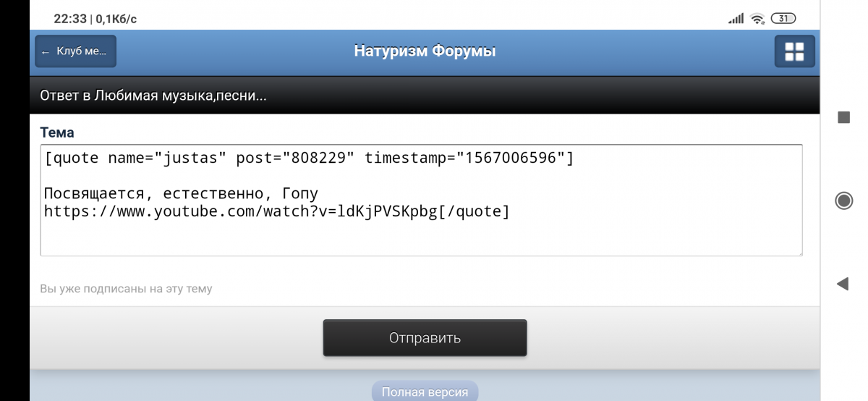Viewport: 868px width, 401px height.
Task: Click the Отправить submit button
Action: tap(425, 338)
